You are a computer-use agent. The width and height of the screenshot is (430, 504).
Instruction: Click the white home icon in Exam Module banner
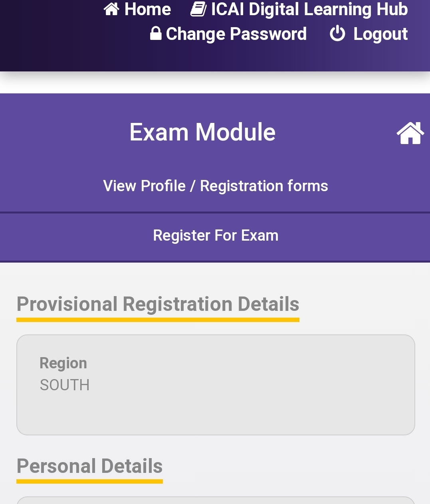pyautogui.click(x=410, y=133)
